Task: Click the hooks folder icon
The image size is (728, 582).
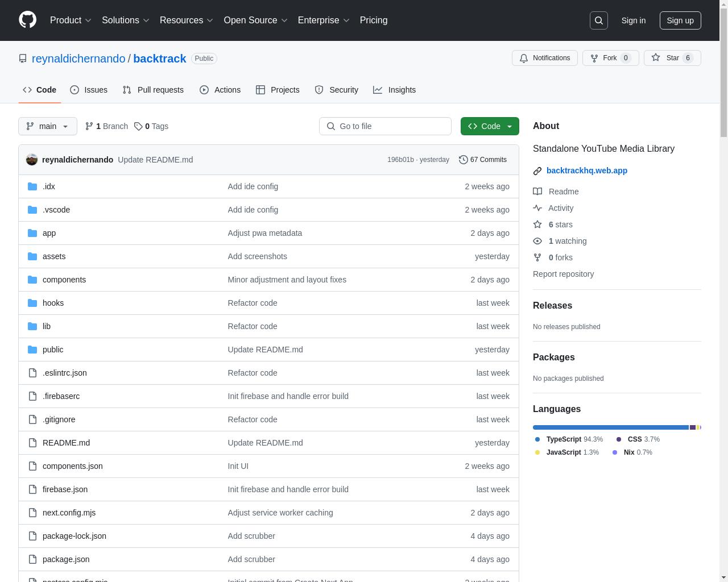Action: pos(32,303)
